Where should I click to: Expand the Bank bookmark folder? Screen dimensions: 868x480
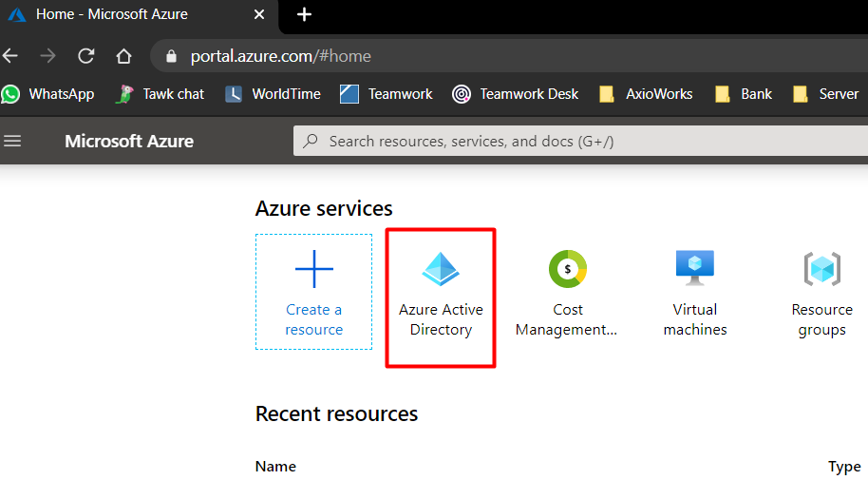click(x=744, y=94)
